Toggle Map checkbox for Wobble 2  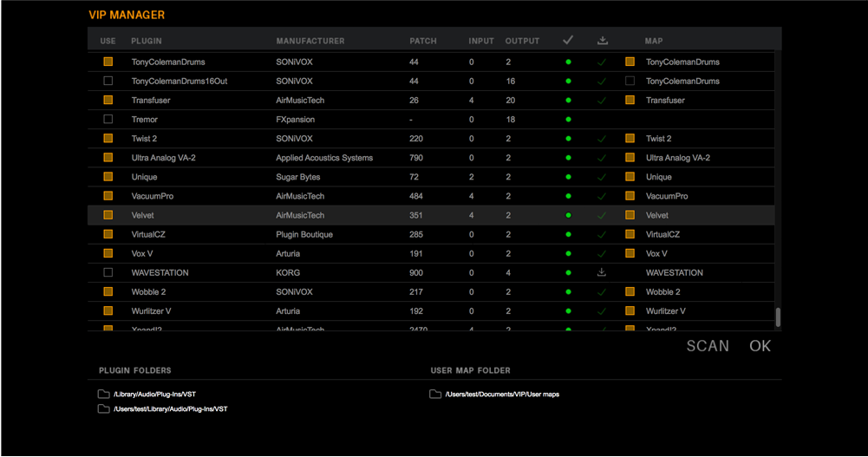coord(630,291)
